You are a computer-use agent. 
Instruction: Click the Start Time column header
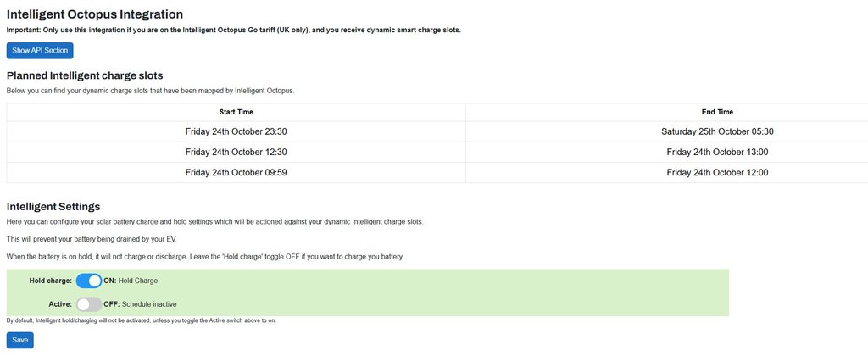[x=236, y=112]
